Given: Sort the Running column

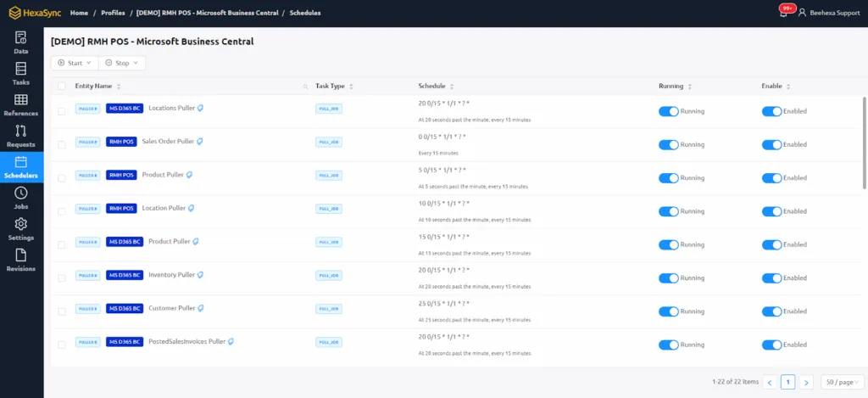Looking at the screenshot, I should click(690, 87).
